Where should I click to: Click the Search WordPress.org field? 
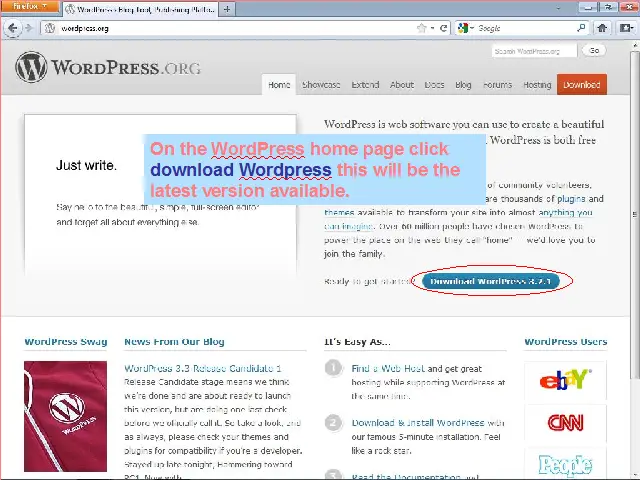tap(534, 51)
